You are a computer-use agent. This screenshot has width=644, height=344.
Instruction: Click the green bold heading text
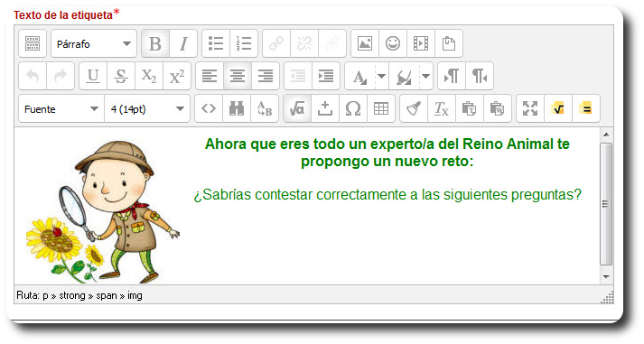[387, 153]
